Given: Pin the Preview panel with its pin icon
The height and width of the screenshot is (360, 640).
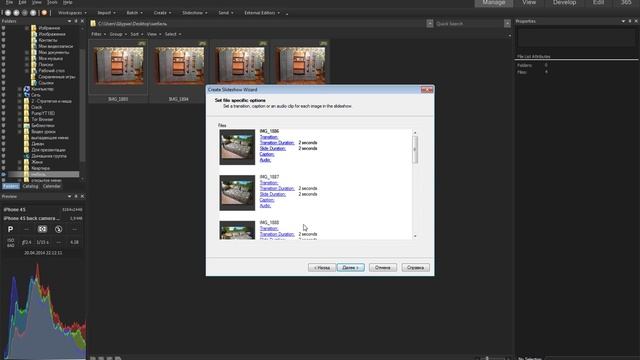Looking at the screenshot, I should (76, 196).
